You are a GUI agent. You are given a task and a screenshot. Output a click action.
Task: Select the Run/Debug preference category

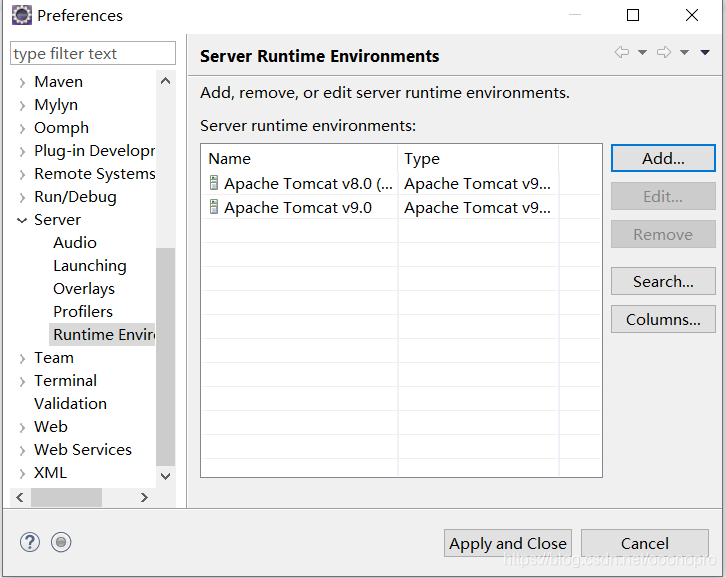click(x=75, y=197)
